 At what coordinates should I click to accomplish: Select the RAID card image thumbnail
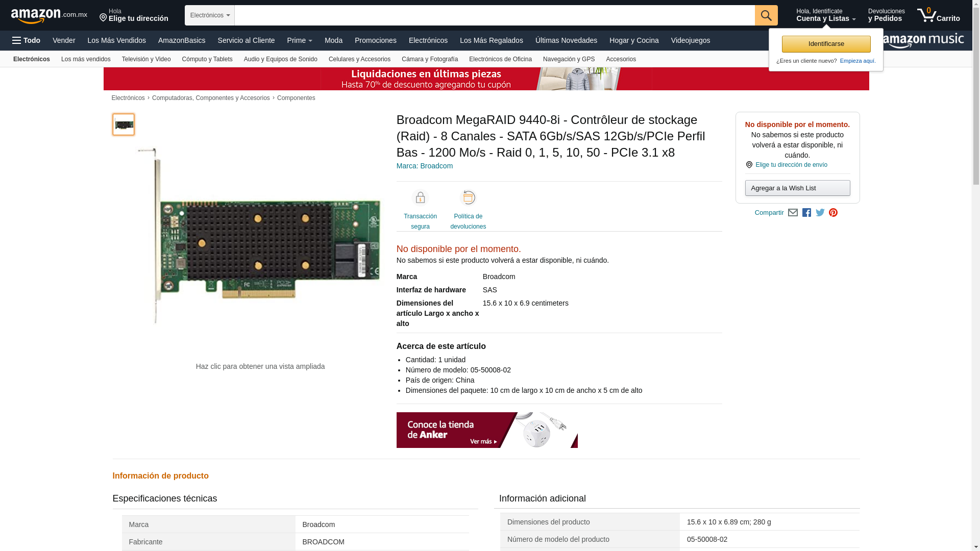[x=124, y=124]
